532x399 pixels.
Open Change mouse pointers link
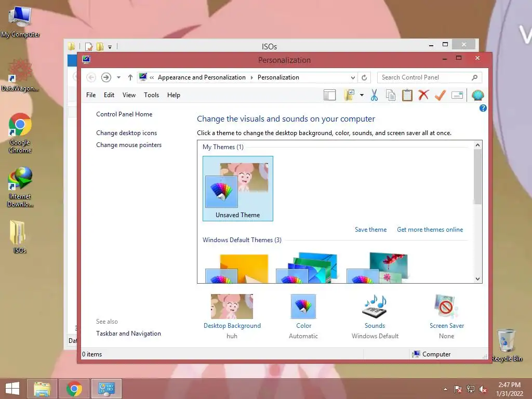click(x=129, y=145)
